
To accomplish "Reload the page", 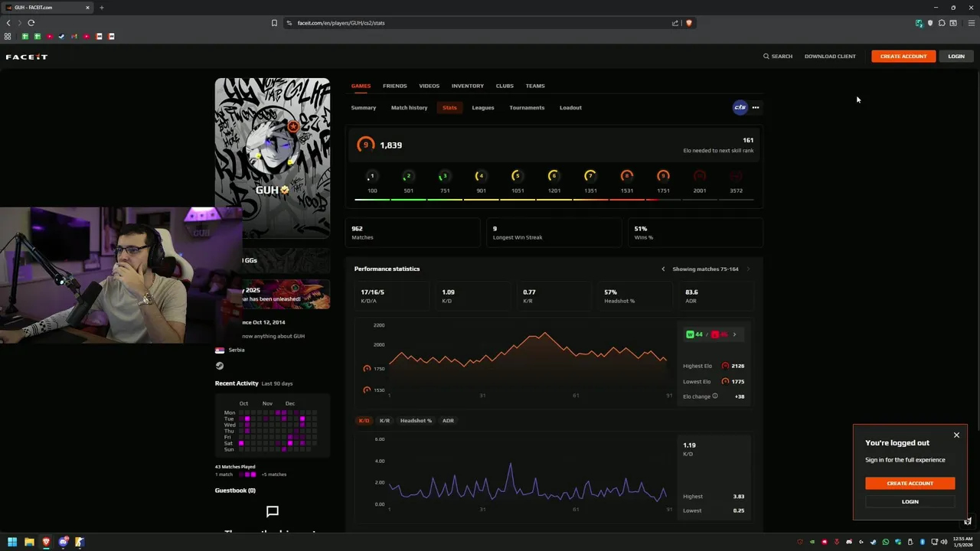I will (x=31, y=23).
